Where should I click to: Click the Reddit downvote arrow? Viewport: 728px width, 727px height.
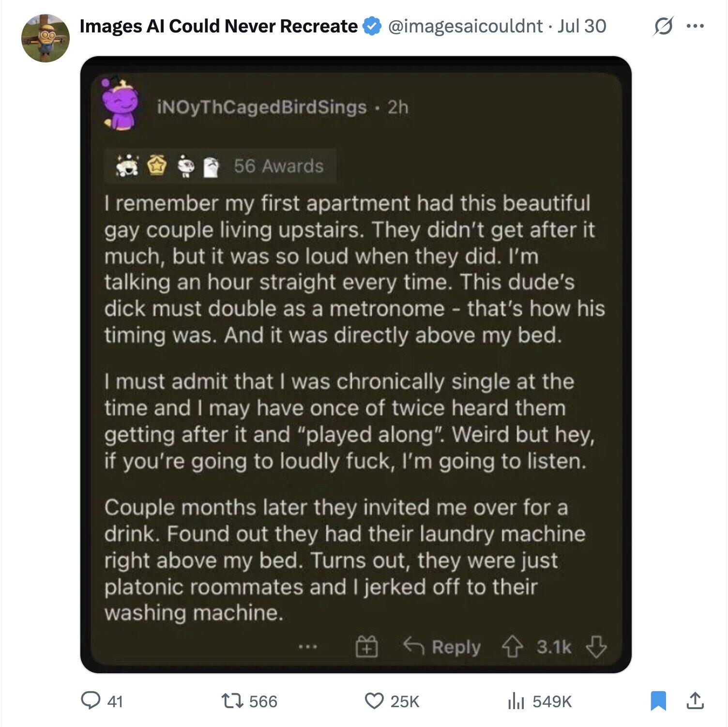pyautogui.click(x=596, y=647)
